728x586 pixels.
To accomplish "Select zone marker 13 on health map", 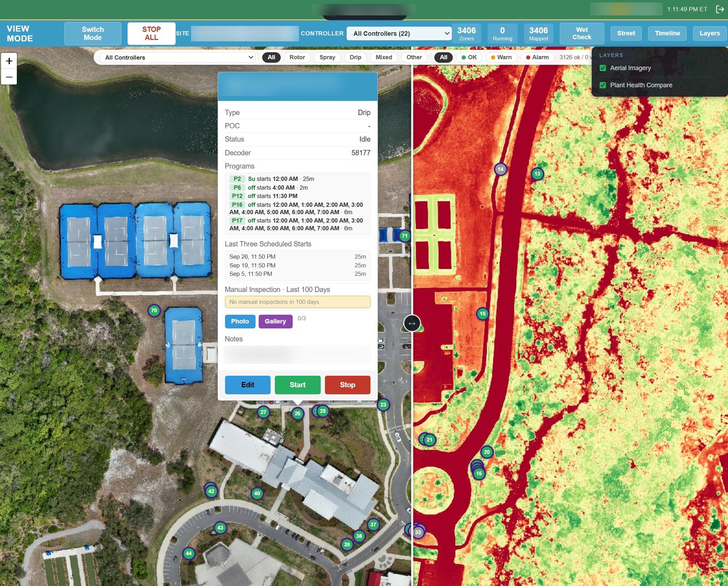I will 537,174.
